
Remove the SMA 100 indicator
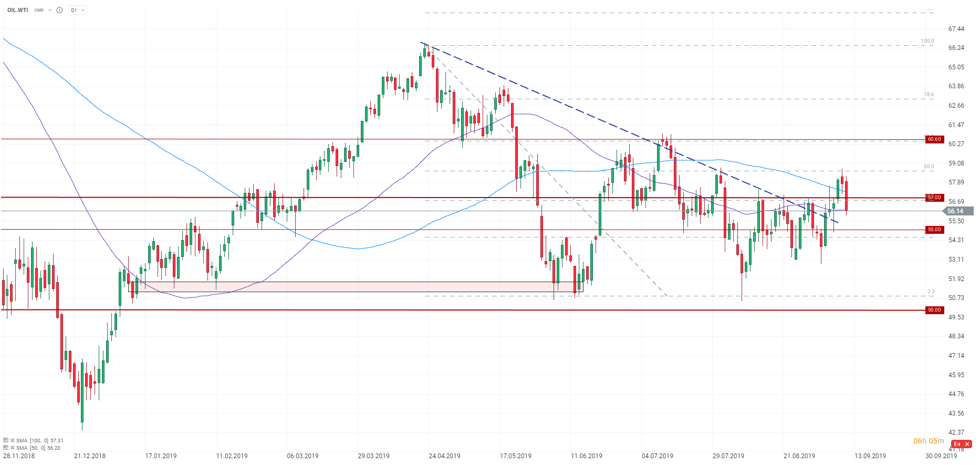tap(12, 440)
